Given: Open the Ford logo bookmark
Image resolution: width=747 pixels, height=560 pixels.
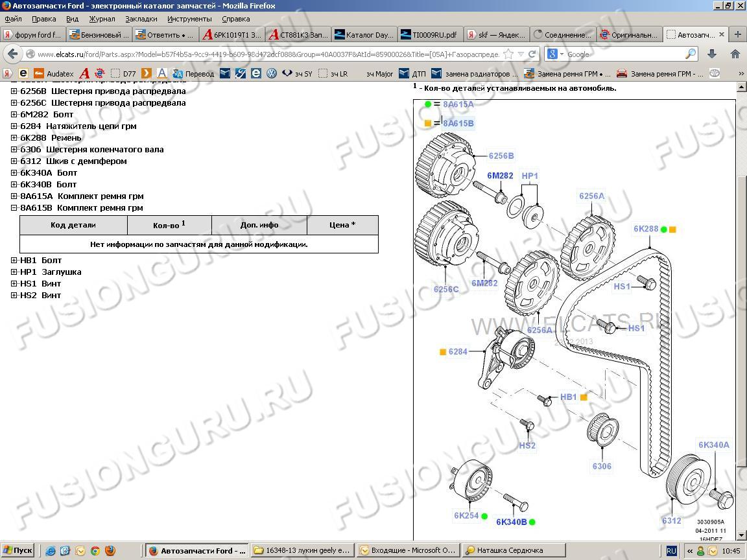Looking at the screenshot, I should click(x=241, y=73).
